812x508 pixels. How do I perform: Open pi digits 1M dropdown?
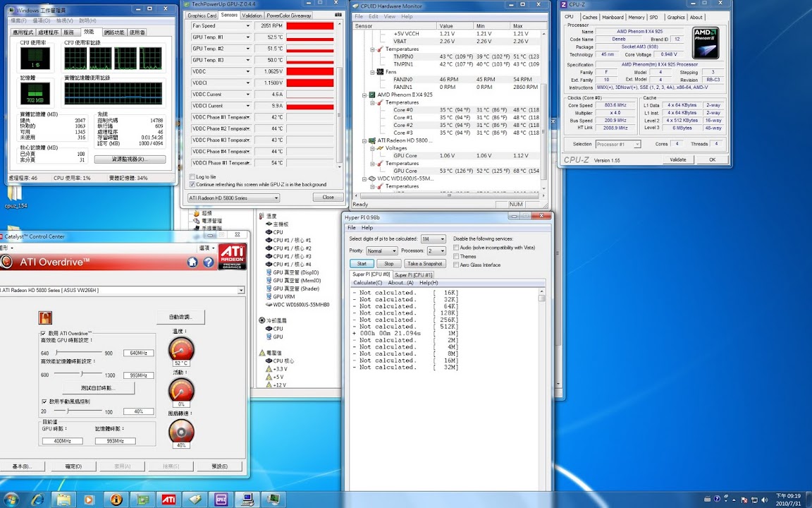coord(433,239)
